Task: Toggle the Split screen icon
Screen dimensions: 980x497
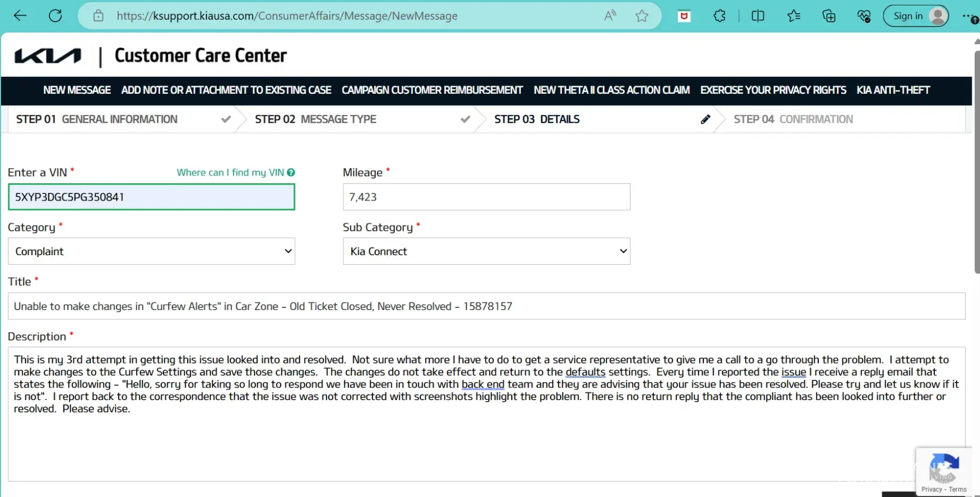Action: [x=757, y=16]
